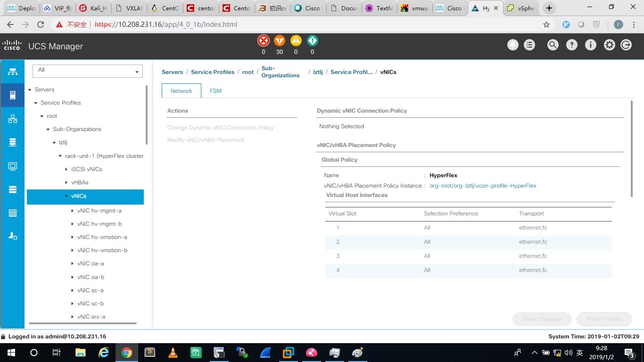
Task: Collapse the Servers tree node
Action: pos(30,90)
